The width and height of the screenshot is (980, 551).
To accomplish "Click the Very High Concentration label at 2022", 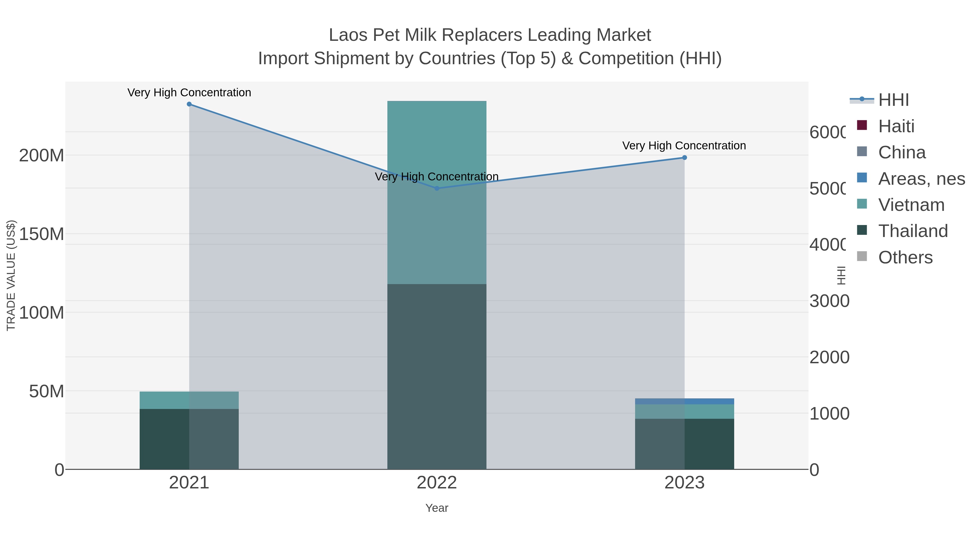I will (437, 176).
